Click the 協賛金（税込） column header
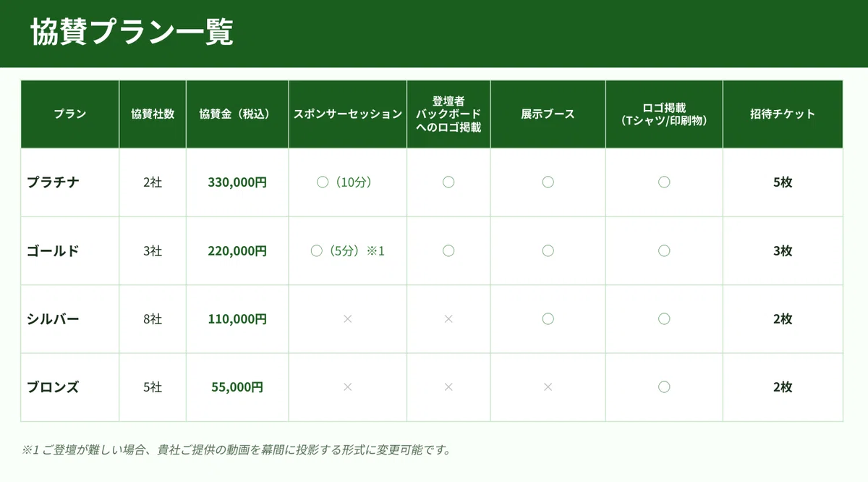This screenshot has width=868, height=482. 237,114
